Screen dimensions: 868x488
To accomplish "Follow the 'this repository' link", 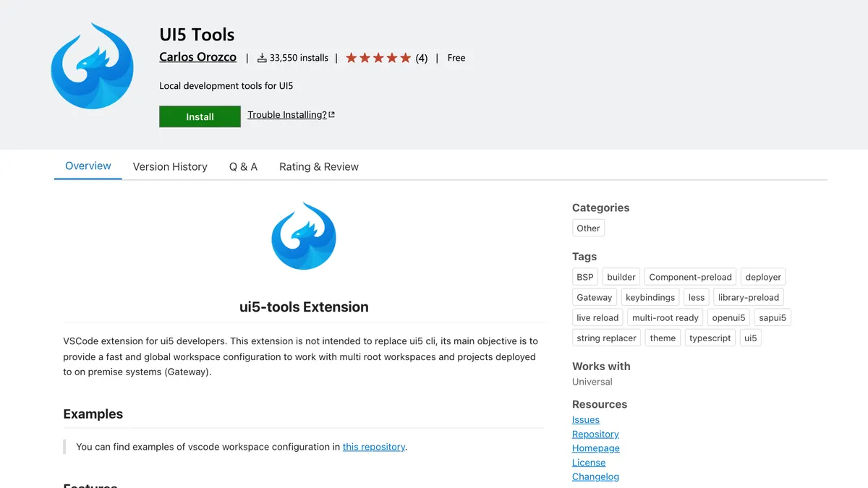I will 374,447.
